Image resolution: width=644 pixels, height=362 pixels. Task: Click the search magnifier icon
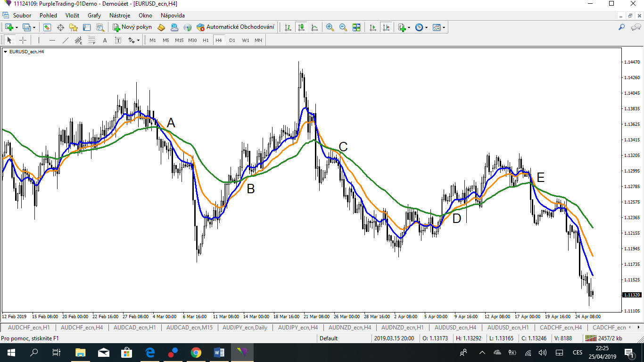622,27
